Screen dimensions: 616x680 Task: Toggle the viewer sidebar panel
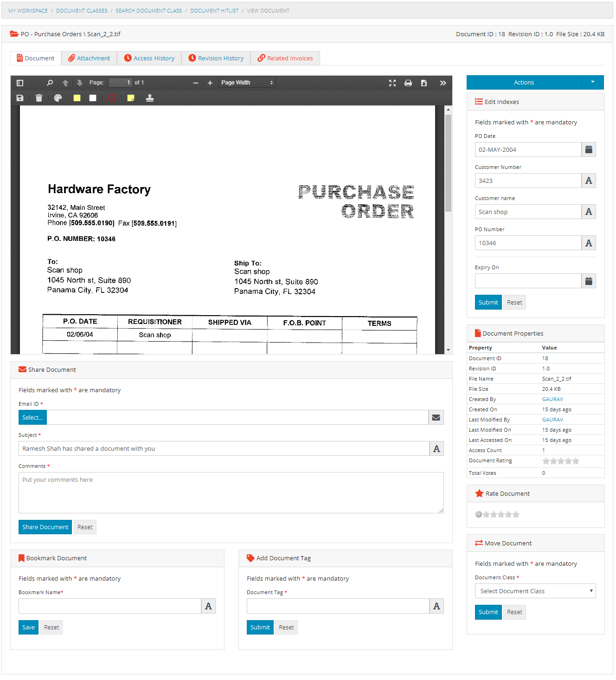coord(20,83)
